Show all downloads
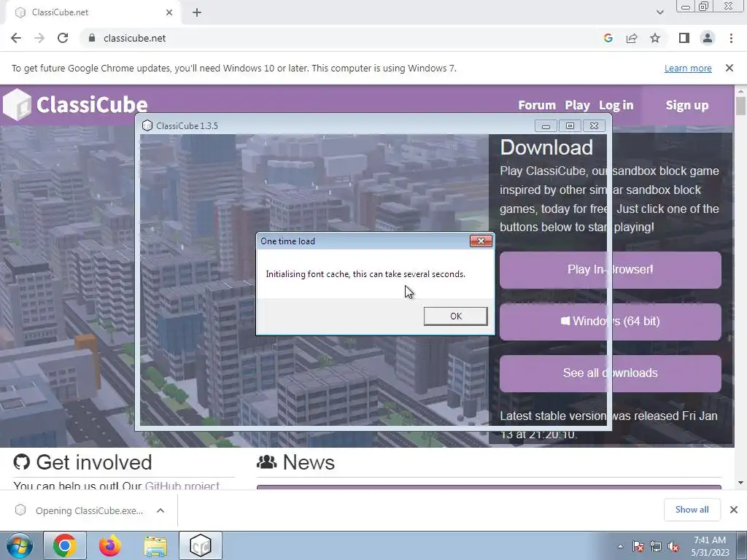The width and height of the screenshot is (747, 560). 692,510
